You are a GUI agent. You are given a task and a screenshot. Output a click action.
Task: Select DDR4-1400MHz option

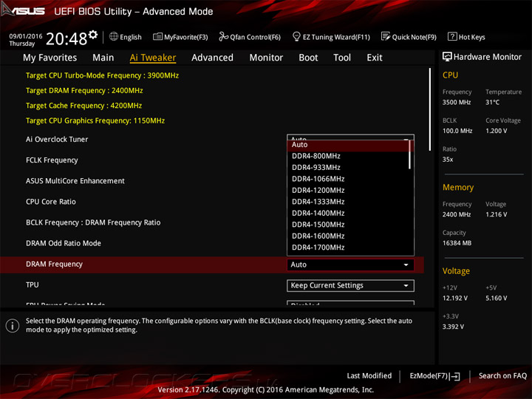pos(349,213)
